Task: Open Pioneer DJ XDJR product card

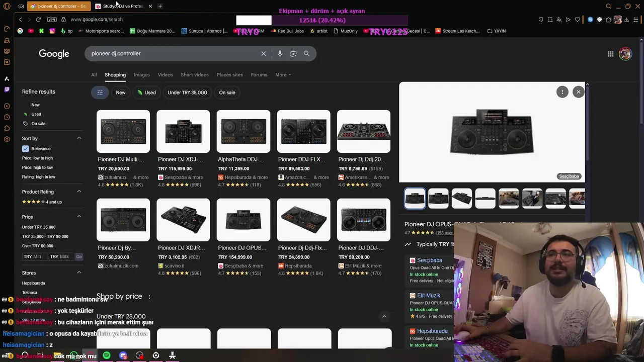Action: coord(183,237)
